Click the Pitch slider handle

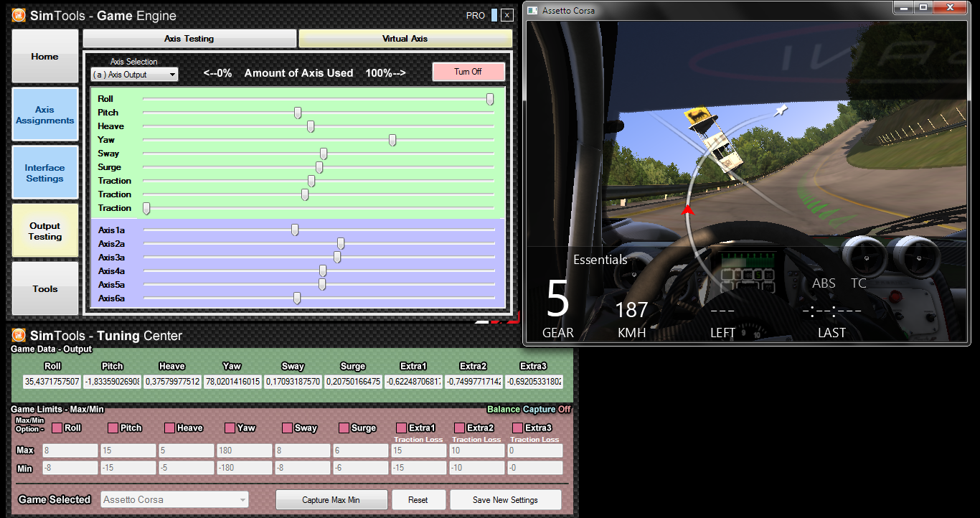pyautogui.click(x=298, y=113)
